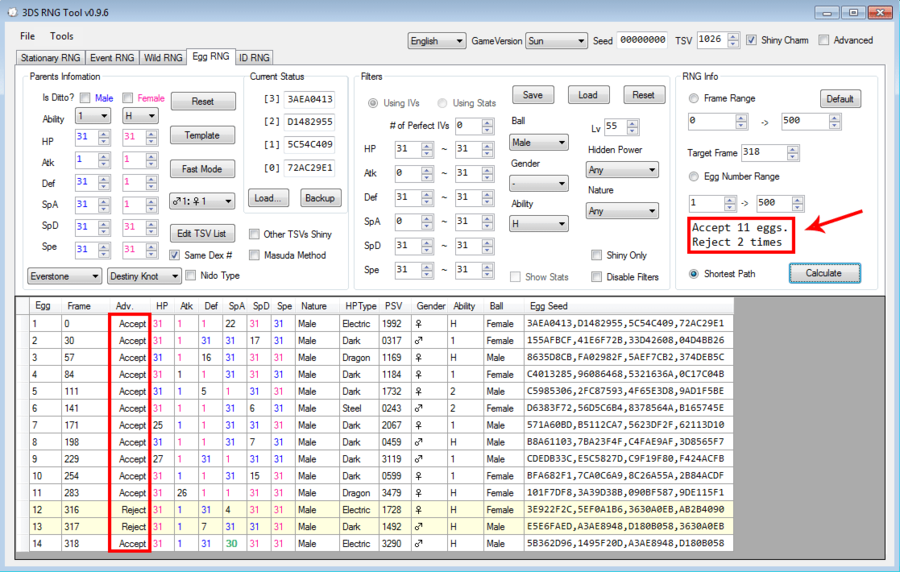The height and width of the screenshot is (572, 900).
Task: Click the filters Reset button
Action: pos(643,95)
